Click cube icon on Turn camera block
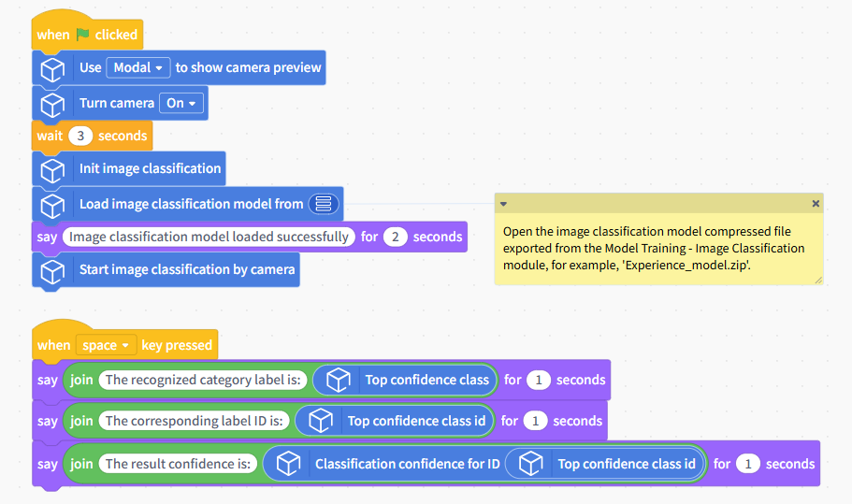 tap(52, 105)
